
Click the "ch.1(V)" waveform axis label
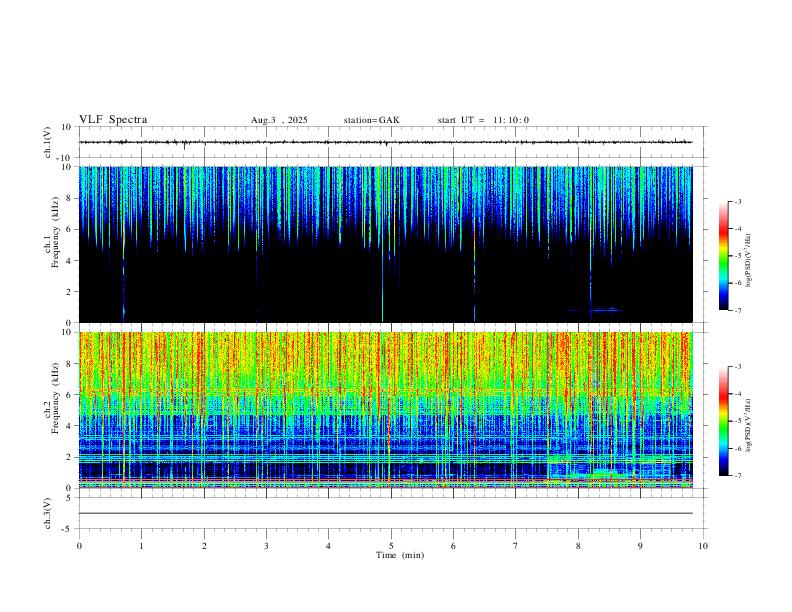pyautogui.click(x=48, y=142)
